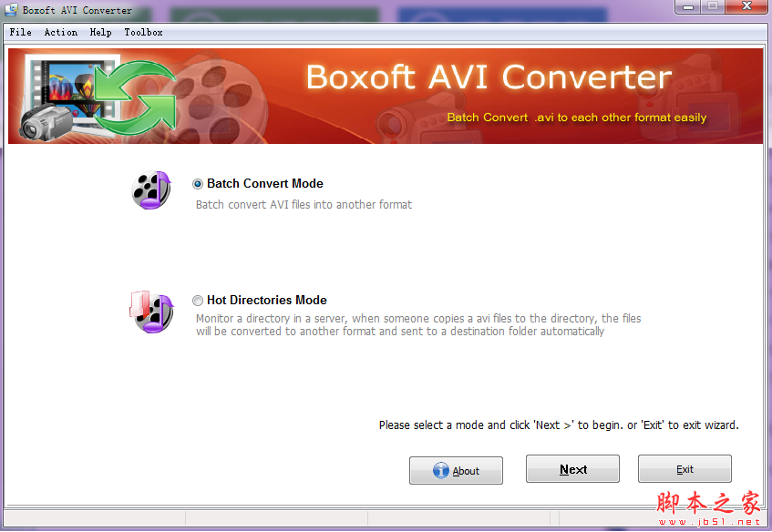Click the 'Boxoft AVI Converter' banner title
Viewport: 772px width, 532px height.
(489, 77)
